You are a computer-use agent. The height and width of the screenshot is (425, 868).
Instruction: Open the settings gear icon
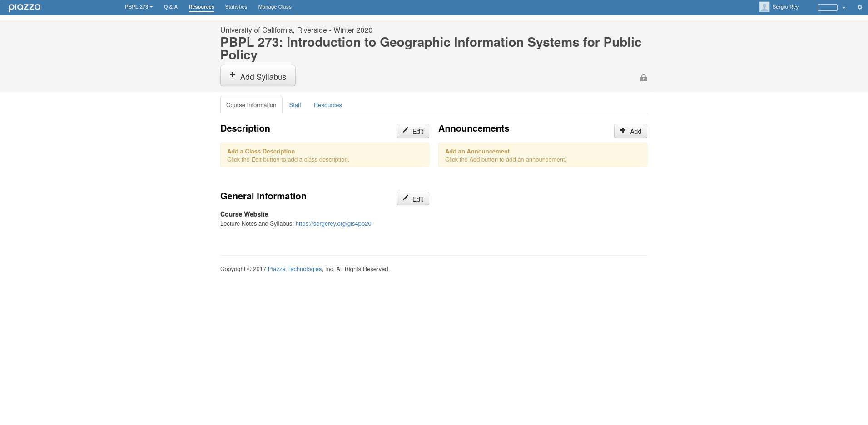coord(859,7)
